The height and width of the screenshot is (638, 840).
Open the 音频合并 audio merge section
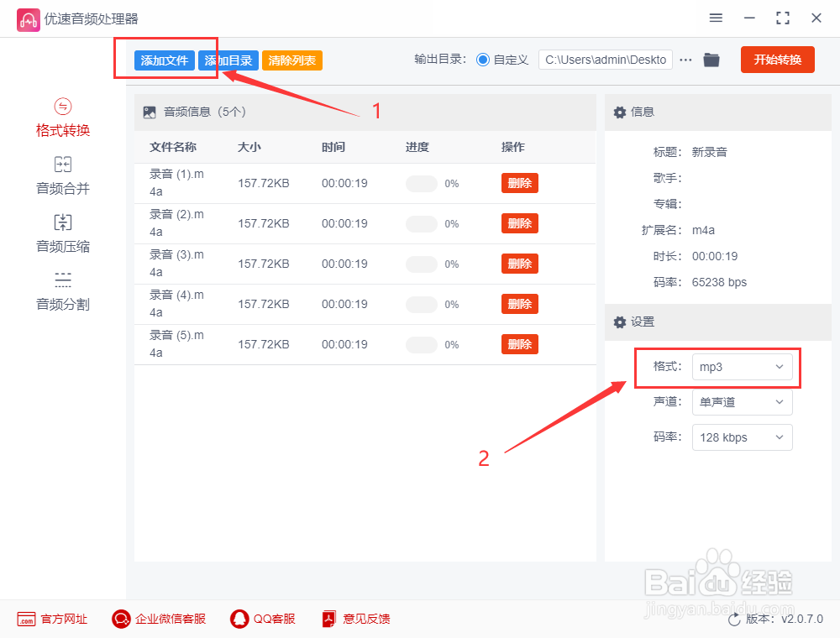tap(63, 176)
